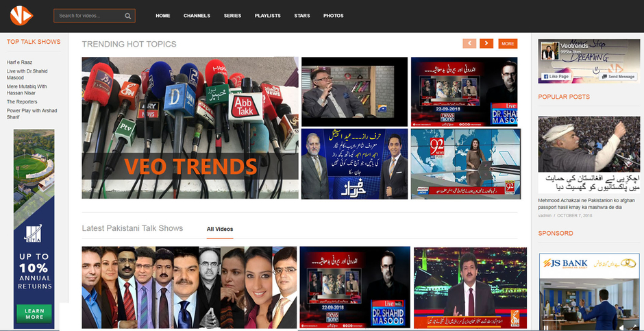Click the Facebook Like Page button
The width and height of the screenshot is (644, 331).
tap(556, 76)
